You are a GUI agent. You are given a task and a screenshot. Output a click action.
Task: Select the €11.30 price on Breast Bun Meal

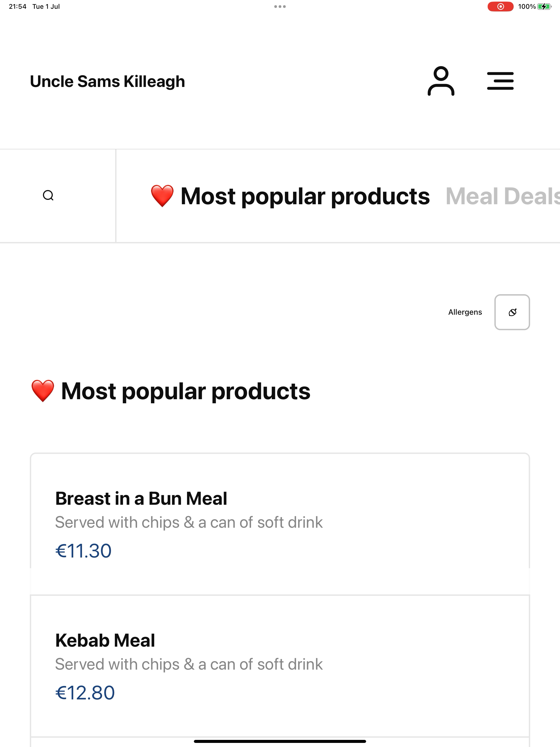coord(83,551)
